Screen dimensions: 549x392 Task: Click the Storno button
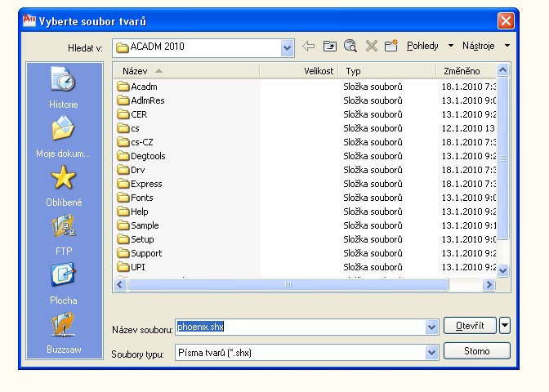pos(476,351)
